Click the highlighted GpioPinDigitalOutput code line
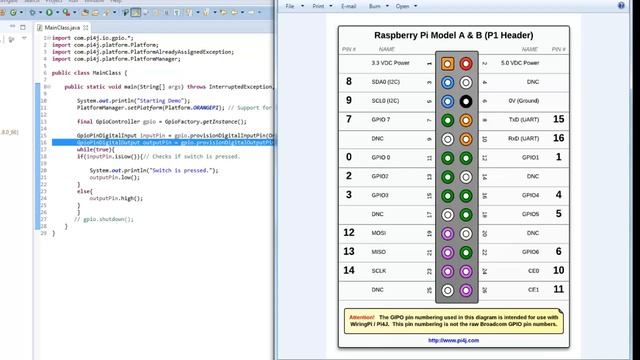This screenshot has width=640, height=360. pyautogui.click(x=162, y=142)
